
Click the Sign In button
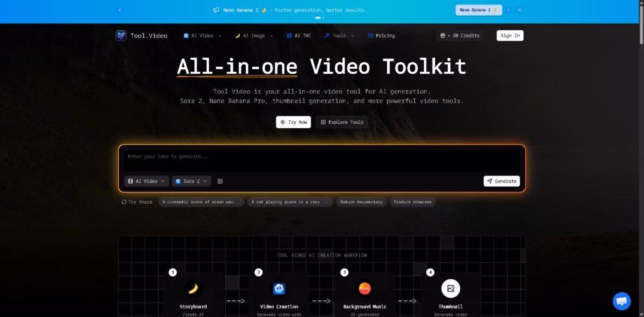[x=510, y=36]
